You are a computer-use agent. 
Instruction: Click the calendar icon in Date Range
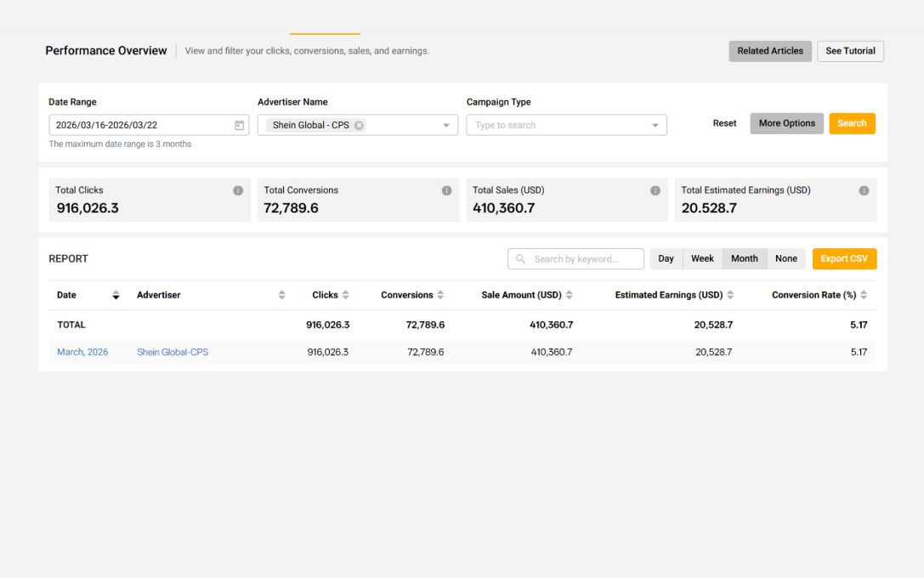[239, 125]
